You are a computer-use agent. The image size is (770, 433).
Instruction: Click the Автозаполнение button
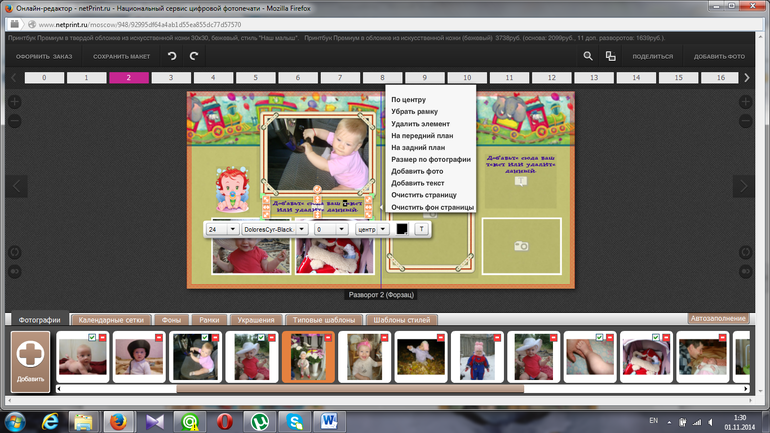pos(718,319)
